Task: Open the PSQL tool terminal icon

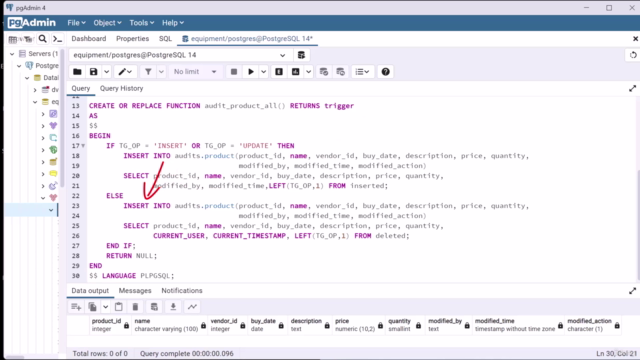Action: coord(58,39)
